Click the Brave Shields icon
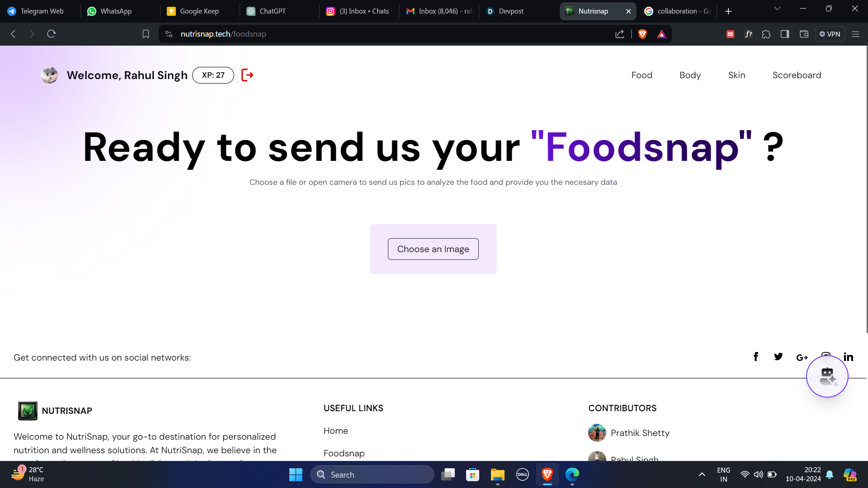Image resolution: width=868 pixels, height=488 pixels. tap(642, 34)
